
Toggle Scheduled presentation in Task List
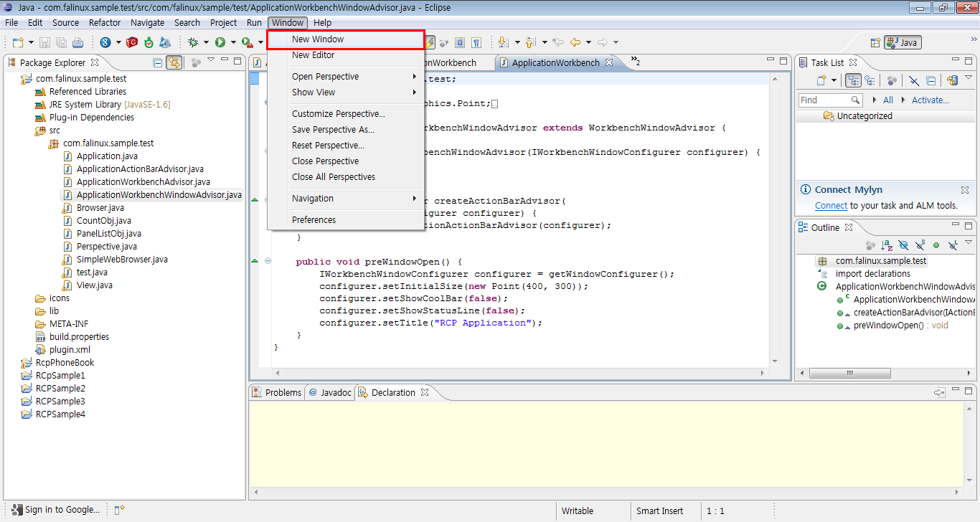coord(870,80)
